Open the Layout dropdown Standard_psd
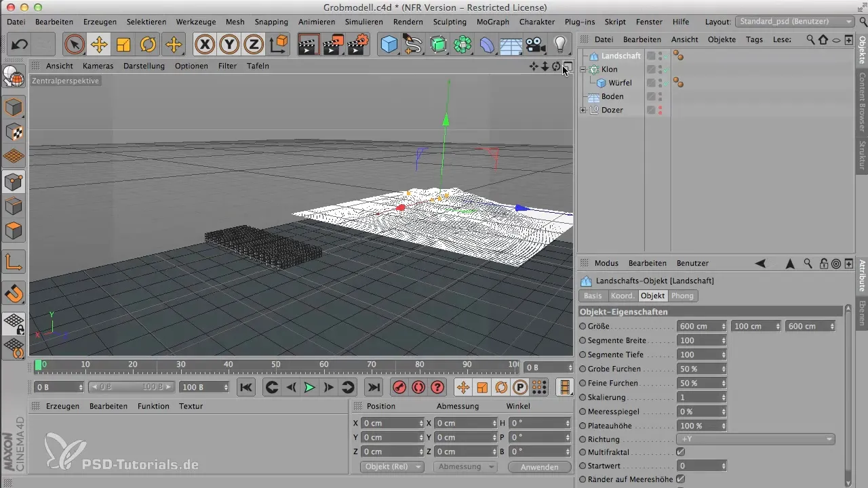868x488 pixels. pos(795,22)
